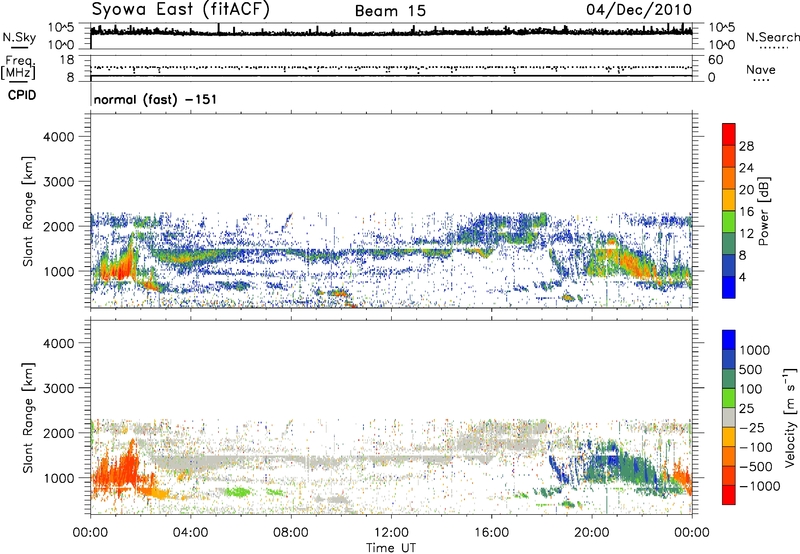The image size is (800, 554).
Task: Click the 'N.Sky' legend label
Action: 19,37
